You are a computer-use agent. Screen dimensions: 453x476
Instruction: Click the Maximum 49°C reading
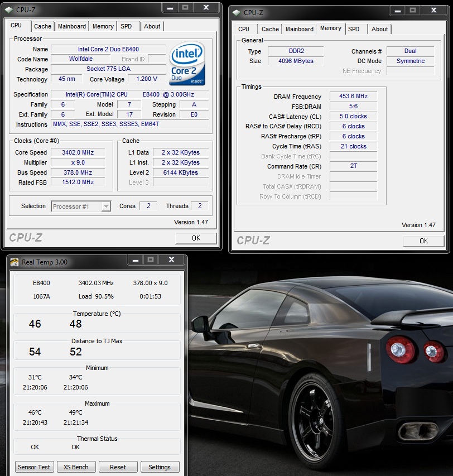click(75, 412)
